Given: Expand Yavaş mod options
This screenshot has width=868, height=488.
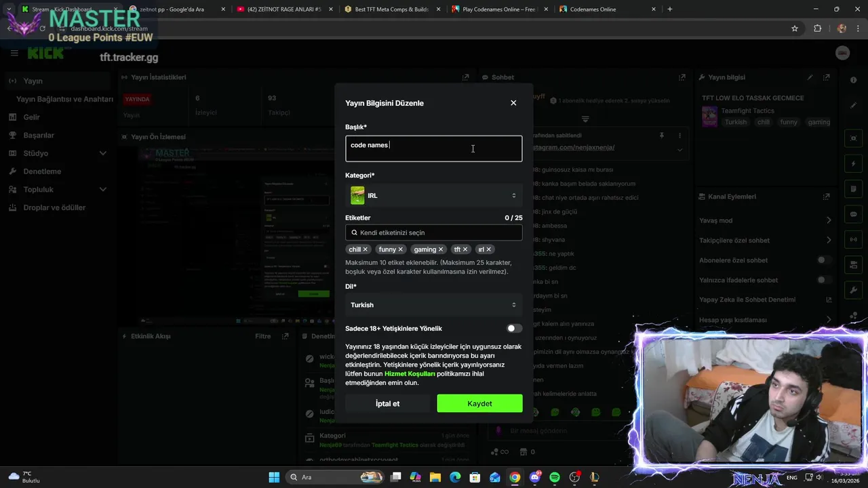Looking at the screenshot, I should click(x=829, y=220).
